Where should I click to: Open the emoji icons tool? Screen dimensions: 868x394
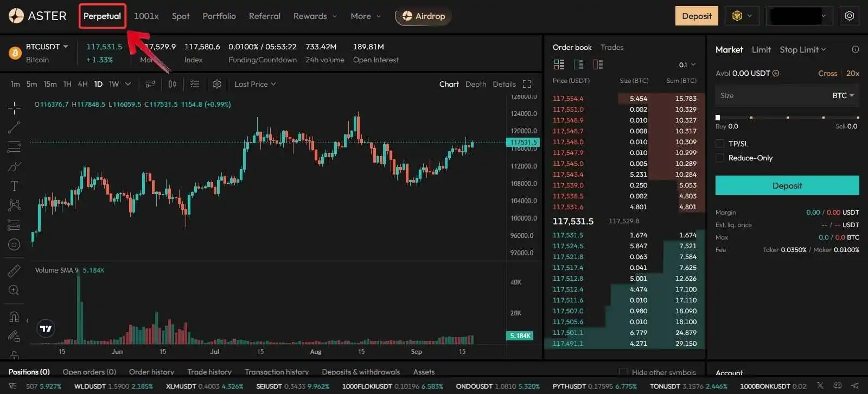pos(14,244)
